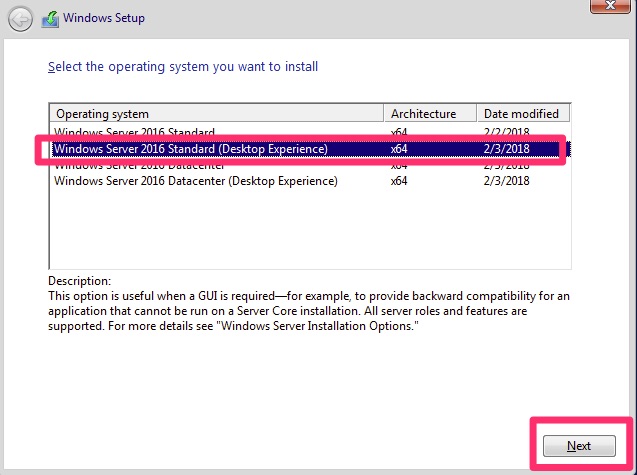Click the x64 cell in the Datacenter (Desktop Experience) row
637x475 pixels.
pyautogui.click(x=399, y=181)
